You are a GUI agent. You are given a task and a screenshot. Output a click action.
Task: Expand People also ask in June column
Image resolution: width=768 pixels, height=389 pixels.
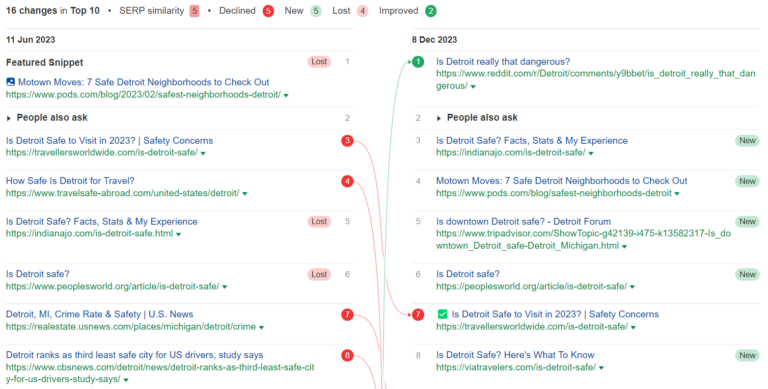point(9,118)
